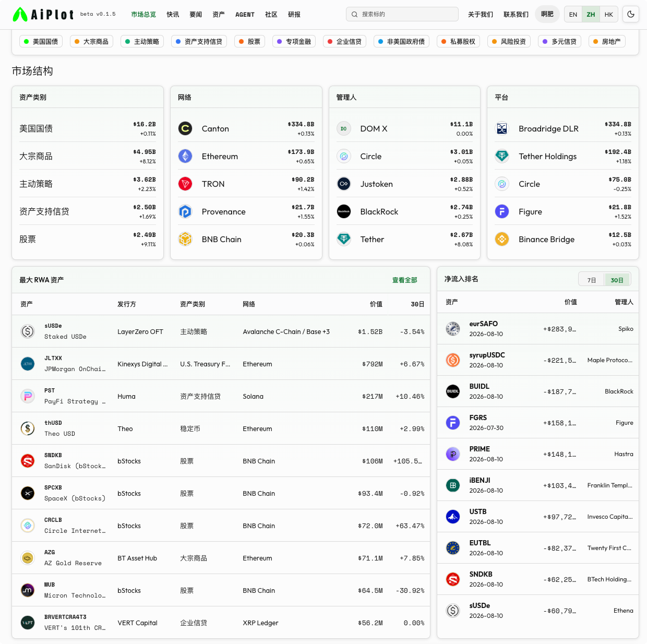Screen dimensions: 647x644
Task: Click the BNB Chain network icon
Action: (x=185, y=239)
